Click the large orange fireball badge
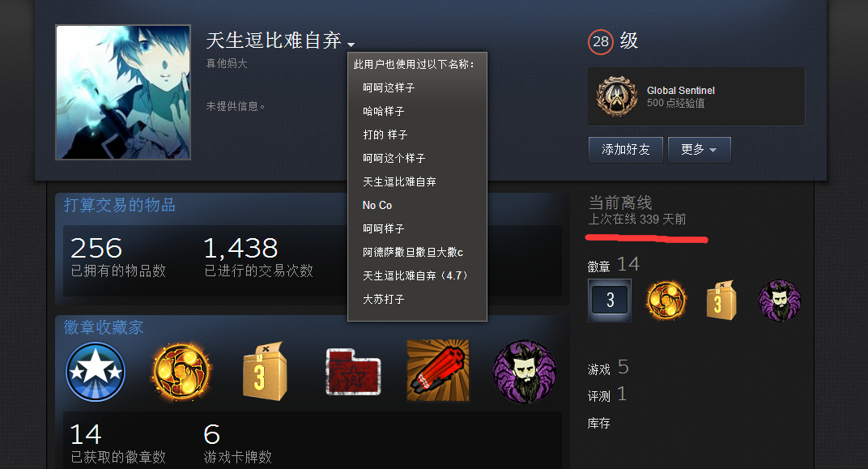The height and width of the screenshot is (469, 868). [x=181, y=372]
